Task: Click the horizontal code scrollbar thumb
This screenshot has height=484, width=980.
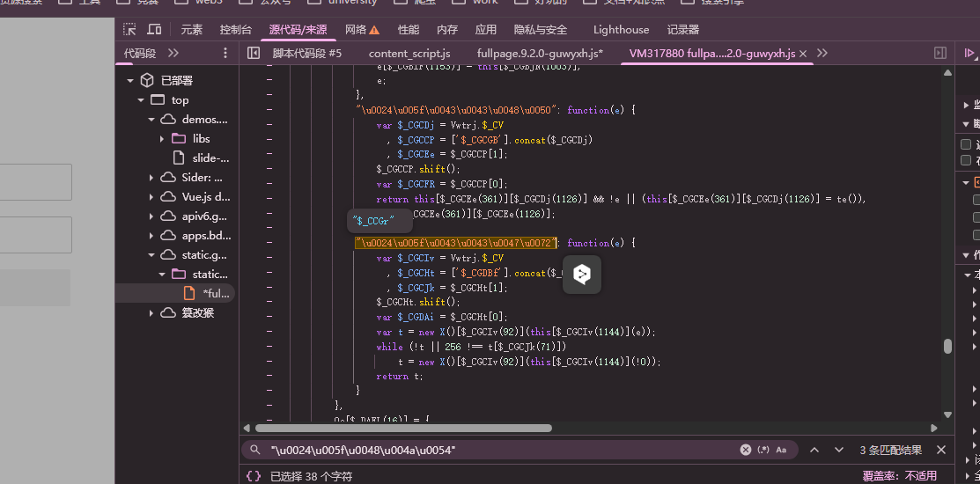Action: (x=403, y=428)
